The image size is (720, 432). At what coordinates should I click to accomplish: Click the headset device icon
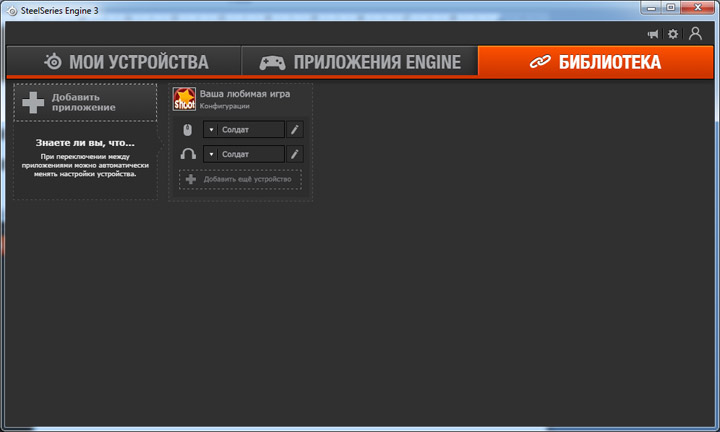[188, 154]
